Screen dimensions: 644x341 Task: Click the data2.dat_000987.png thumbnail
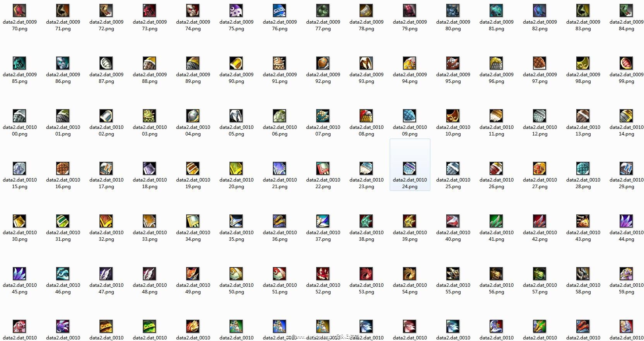[106, 63]
